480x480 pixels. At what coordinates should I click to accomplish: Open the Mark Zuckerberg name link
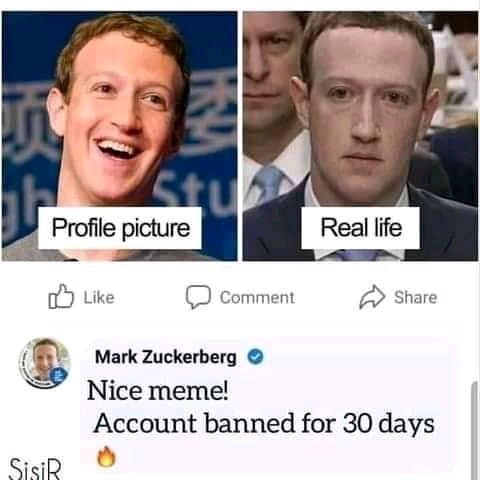point(166,357)
